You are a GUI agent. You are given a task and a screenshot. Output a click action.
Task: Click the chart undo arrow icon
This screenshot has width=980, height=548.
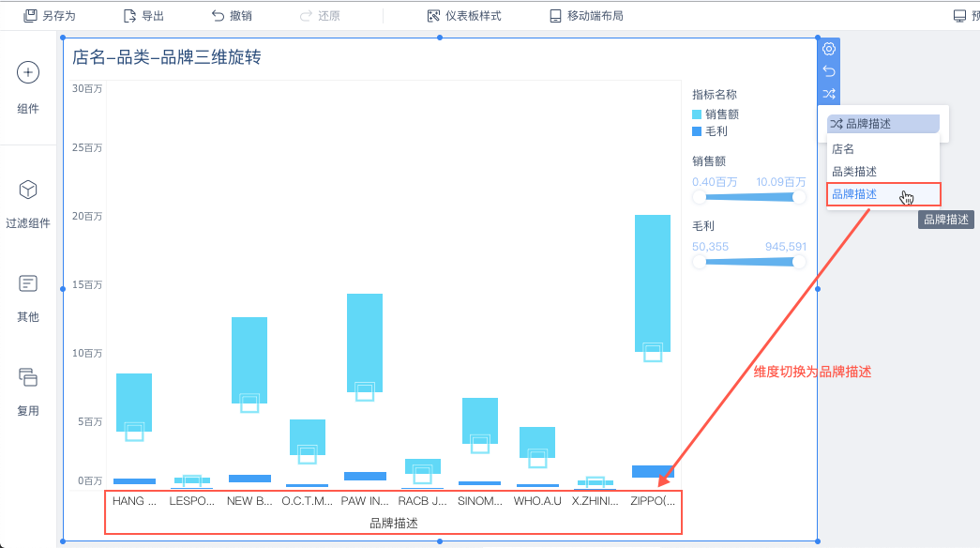pyautogui.click(x=829, y=71)
